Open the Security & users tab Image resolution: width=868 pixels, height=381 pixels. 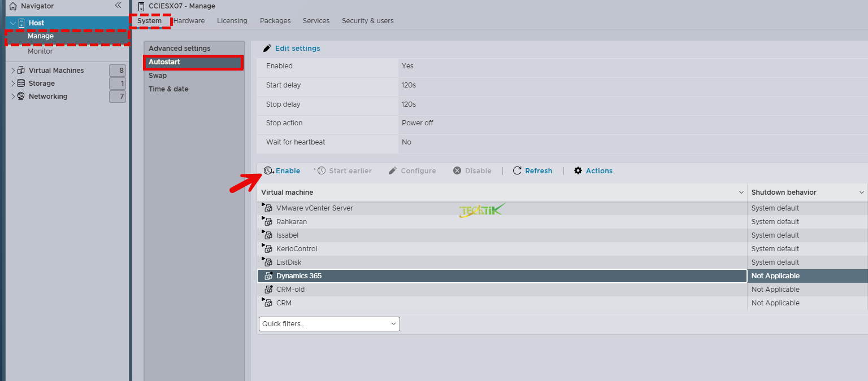click(x=368, y=21)
